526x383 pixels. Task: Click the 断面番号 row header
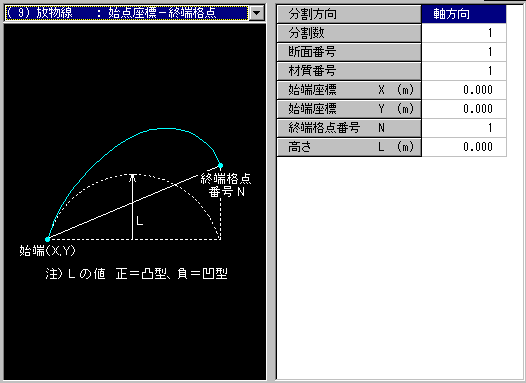point(349,52)
